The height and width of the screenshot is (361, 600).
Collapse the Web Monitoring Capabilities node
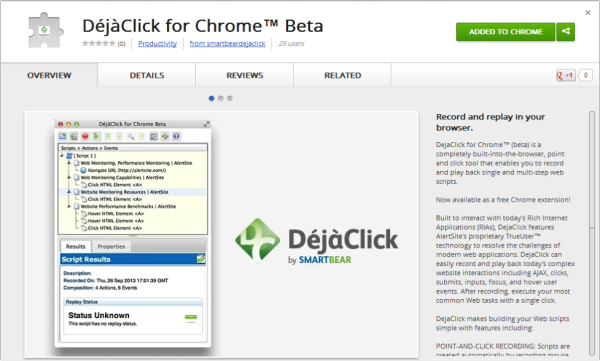(x=69, y=178)
